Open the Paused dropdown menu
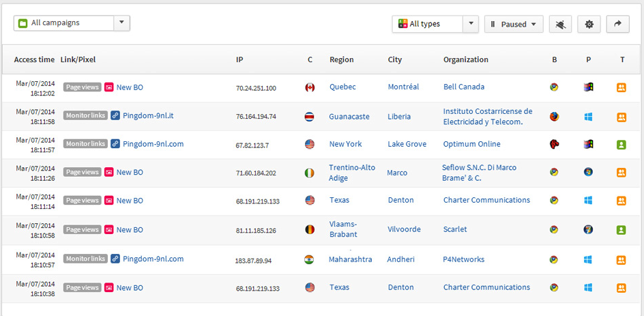Viewport: 644px width, 316px height. 514,25
